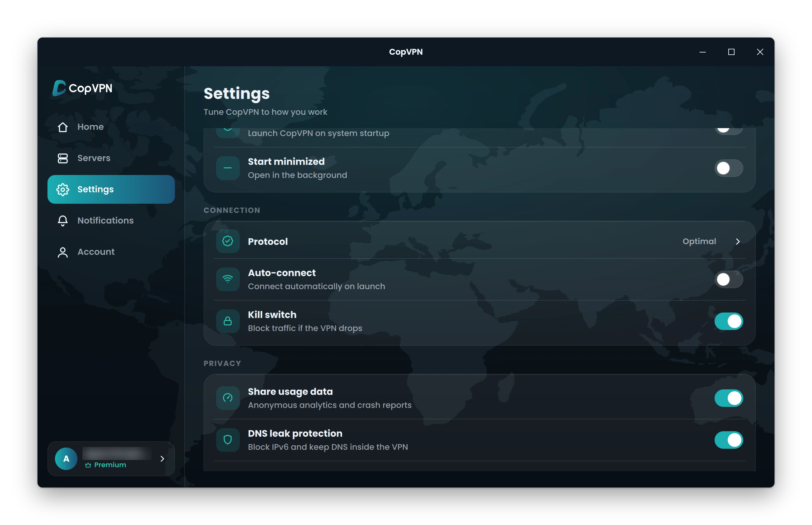Disable the Kill switch toggle

(x=729, y=321)
